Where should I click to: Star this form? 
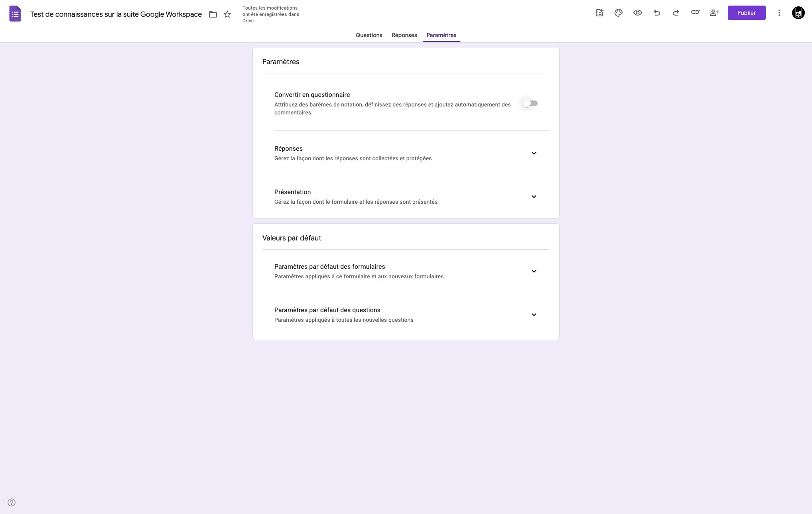coord(227,14)
